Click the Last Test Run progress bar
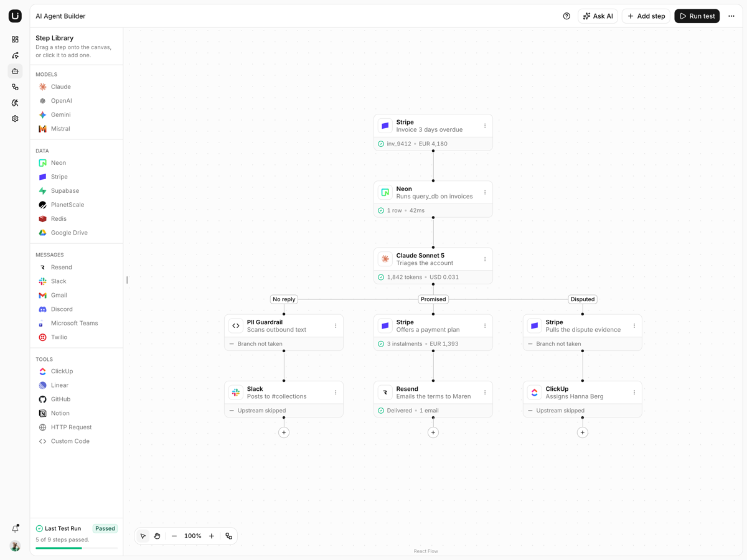The height and width of the screenshot is (560, 747). click(77, 548)
